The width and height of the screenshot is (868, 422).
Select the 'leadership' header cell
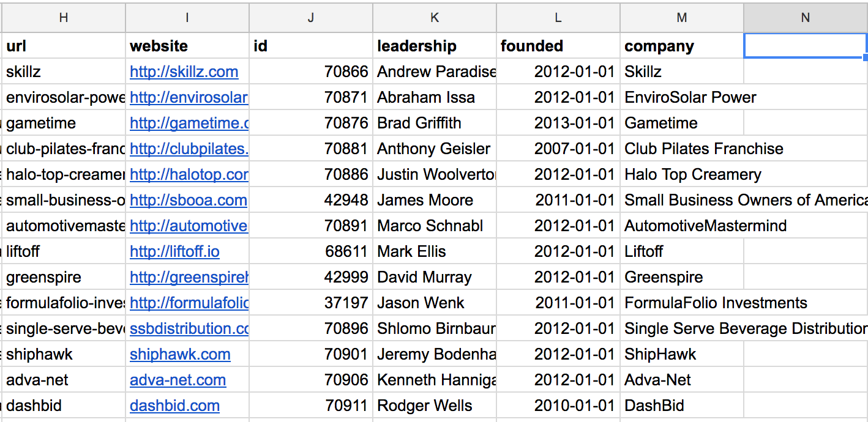tap(435, 46)
